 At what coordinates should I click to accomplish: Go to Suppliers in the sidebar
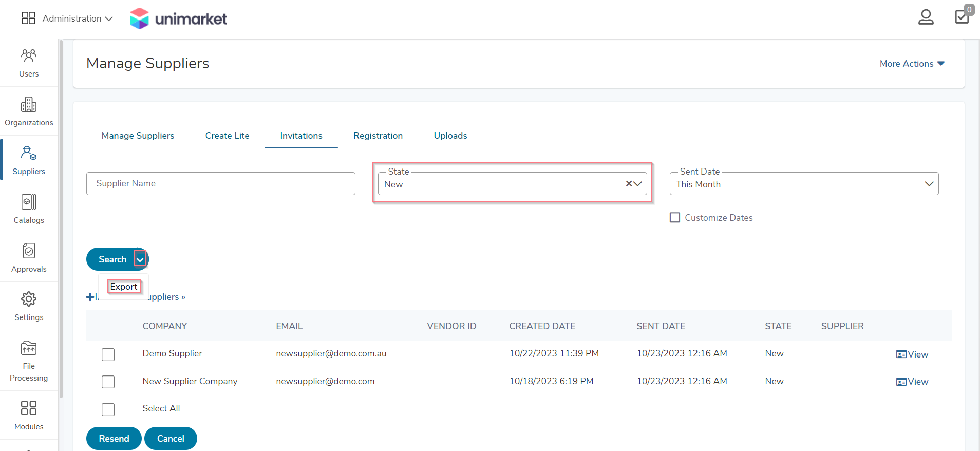(x=29, y=160)
